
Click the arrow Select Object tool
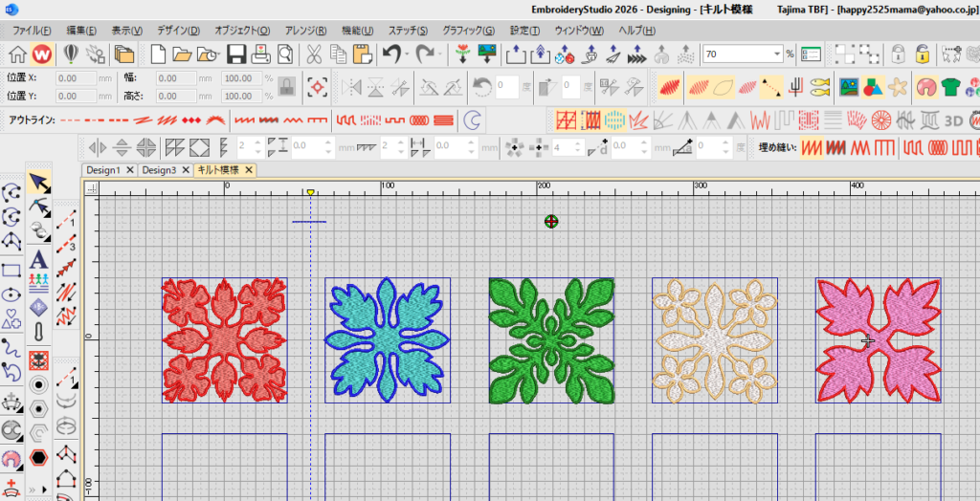coord(38,183)
